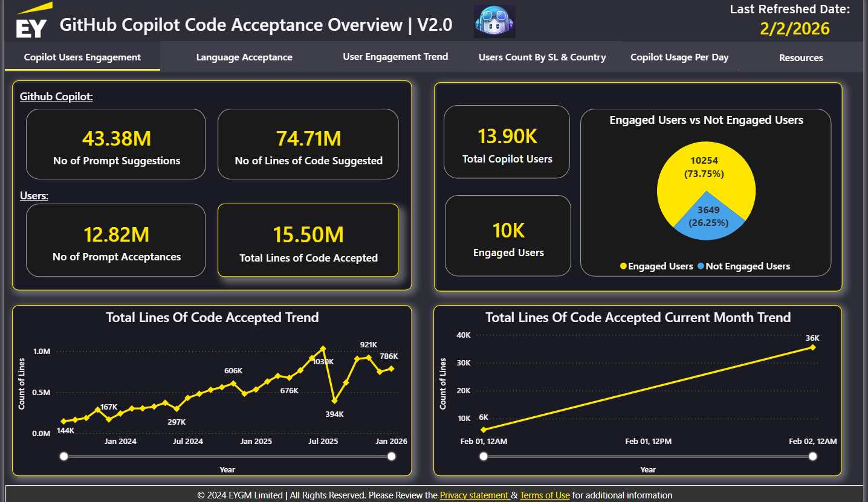Grab right handle of current month slider
Screen dimensions: 868x502
tap(813, 456)
